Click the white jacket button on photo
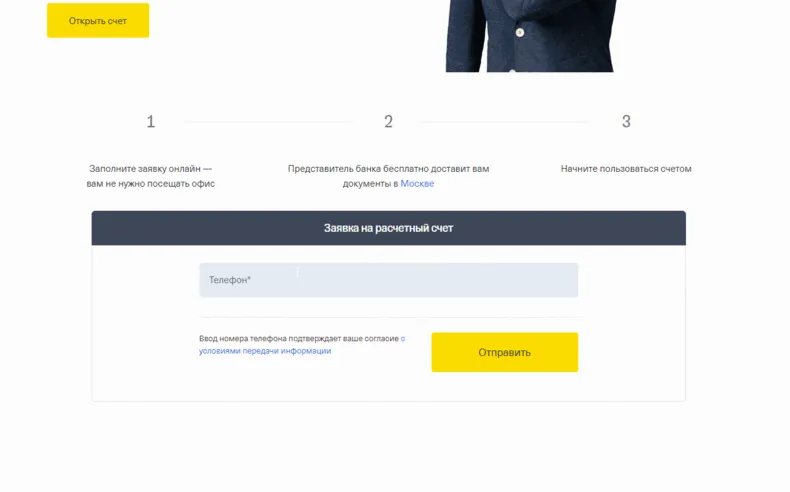 (520, 33)
